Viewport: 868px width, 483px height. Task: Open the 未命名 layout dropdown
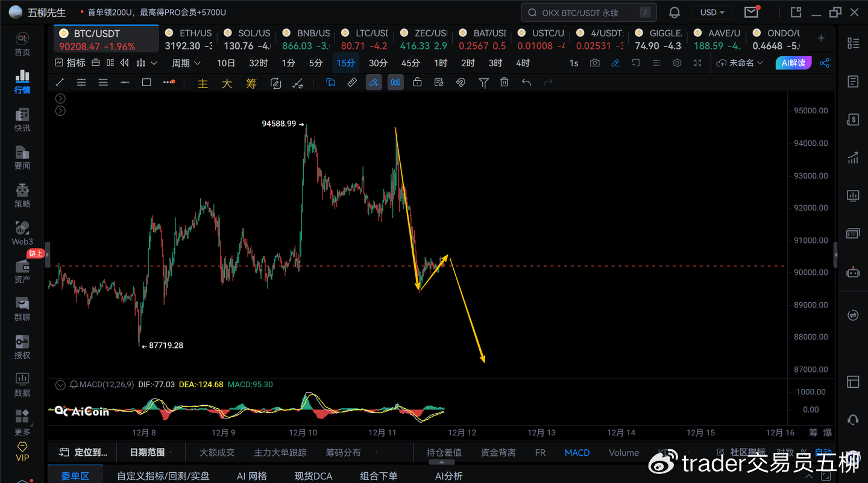click(x=740, y=63)
